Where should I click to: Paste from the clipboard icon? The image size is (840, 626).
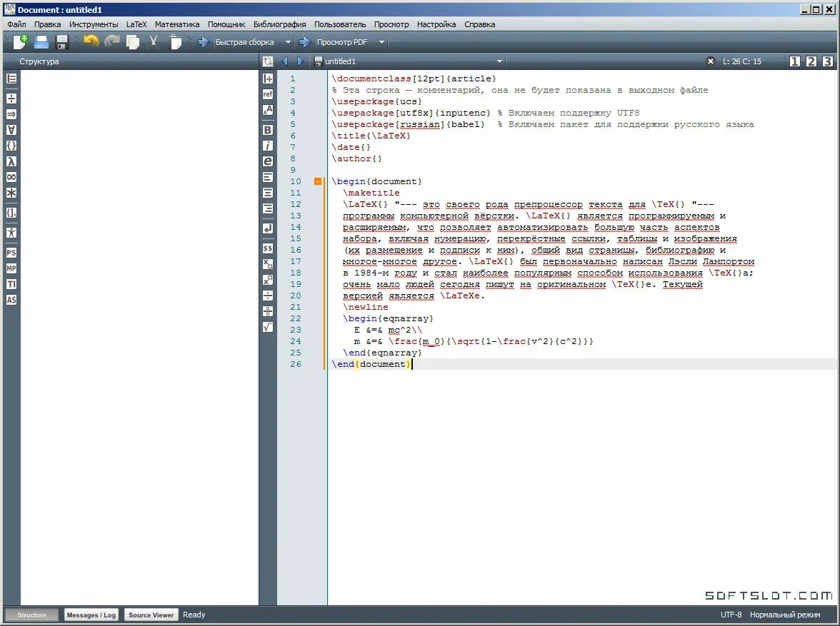pyautogui.click(x=175, y=42)
